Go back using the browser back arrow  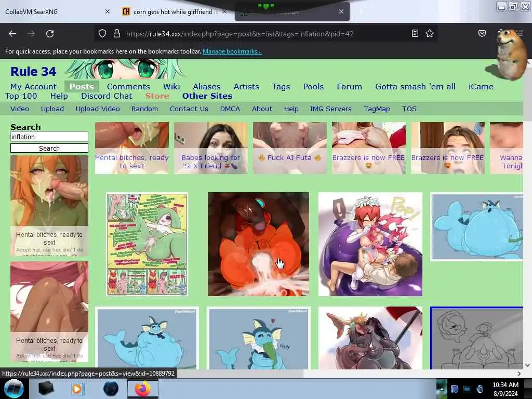pos(12,34)
